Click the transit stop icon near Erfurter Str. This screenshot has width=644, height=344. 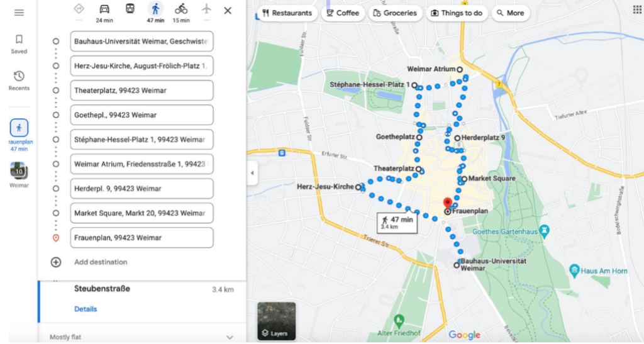point(282,153)
